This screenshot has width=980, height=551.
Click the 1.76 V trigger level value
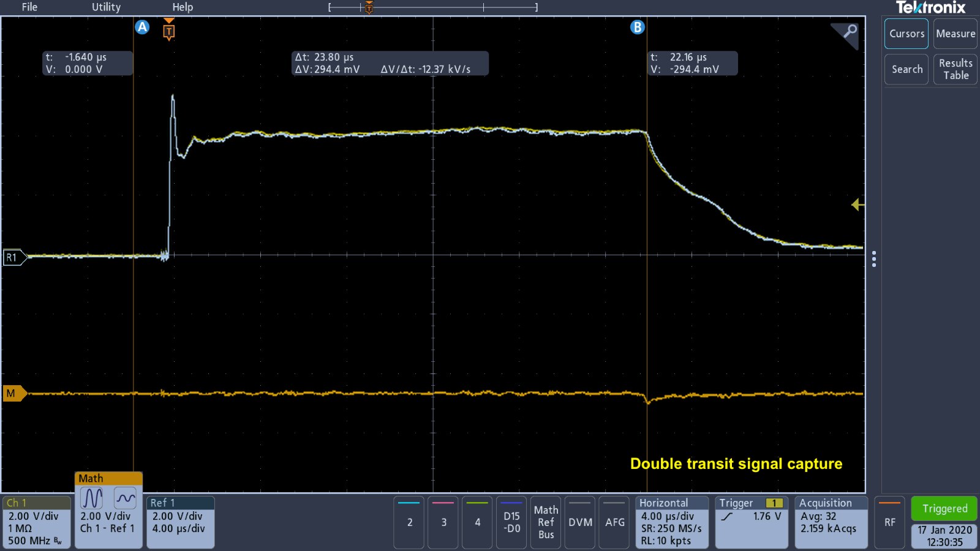point(767,516)
